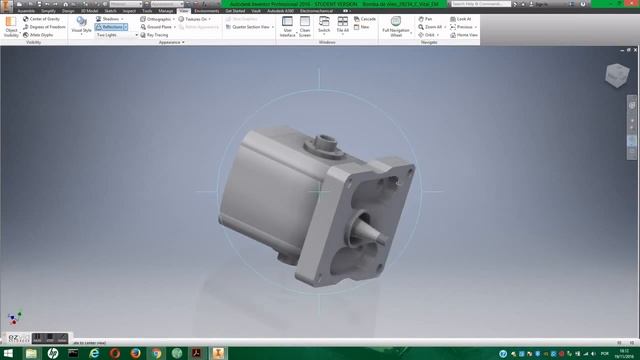Click the ViewCube in viewport
640x360 pixels.
617,75
